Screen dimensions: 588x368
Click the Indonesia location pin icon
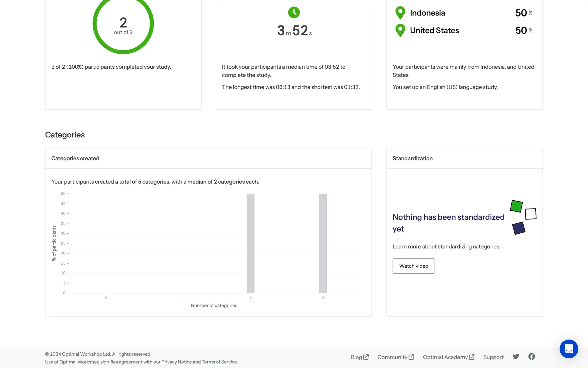click(400, 13)
